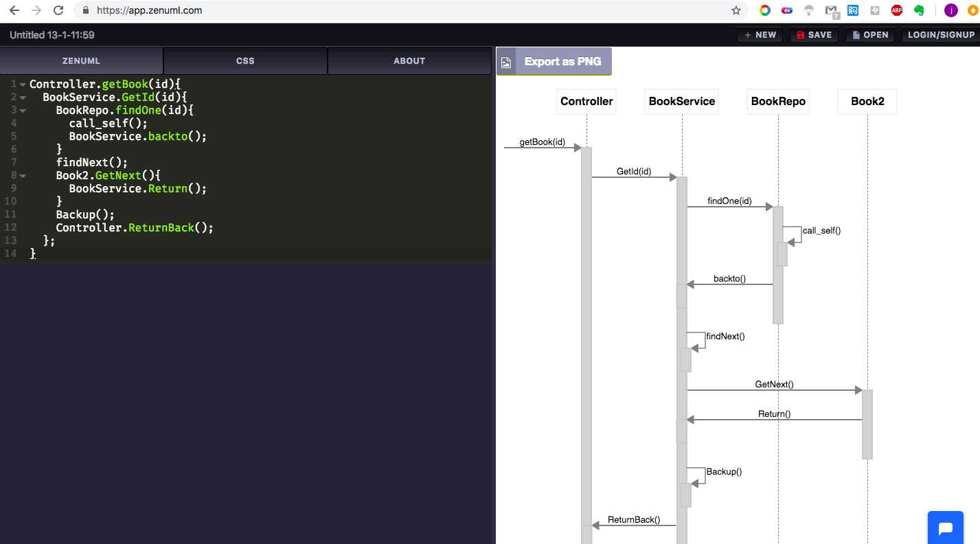Click the OPEN button

870,34
